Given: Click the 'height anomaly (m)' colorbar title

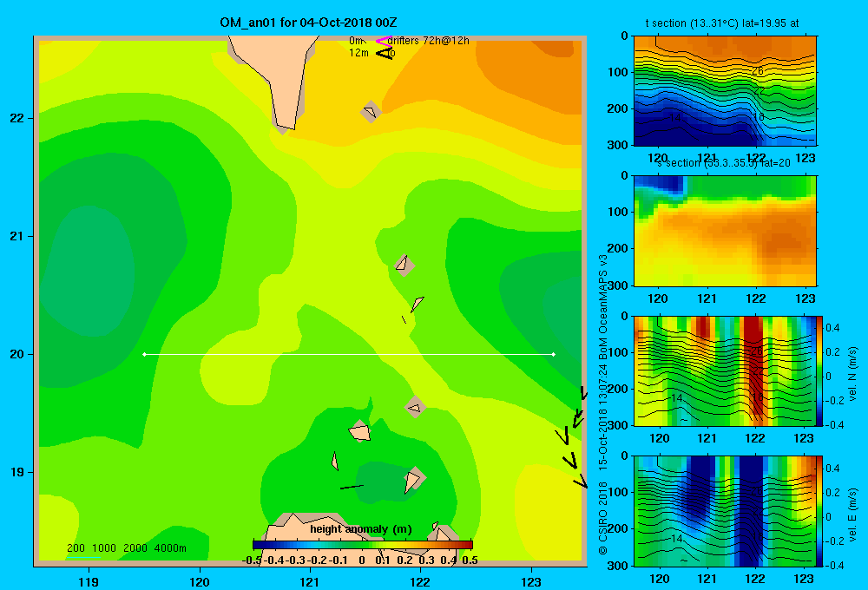Looking at the screenshot, I should pyautogui.click(x=361, y=529).
